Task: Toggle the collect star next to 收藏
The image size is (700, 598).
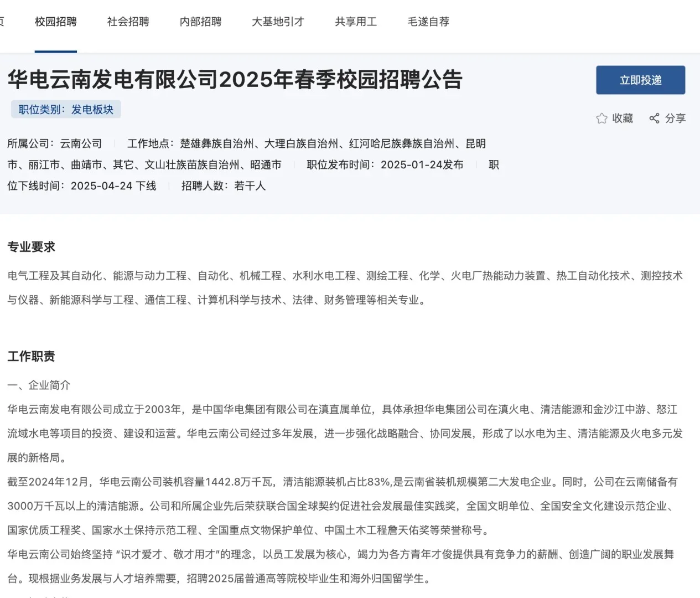Action: tap(602, 118)
